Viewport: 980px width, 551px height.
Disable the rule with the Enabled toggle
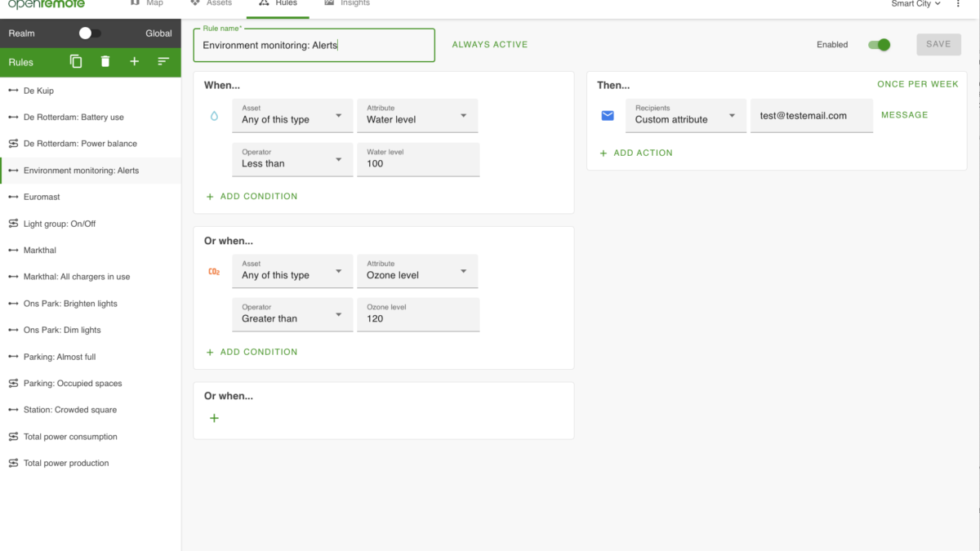[879, 45]
